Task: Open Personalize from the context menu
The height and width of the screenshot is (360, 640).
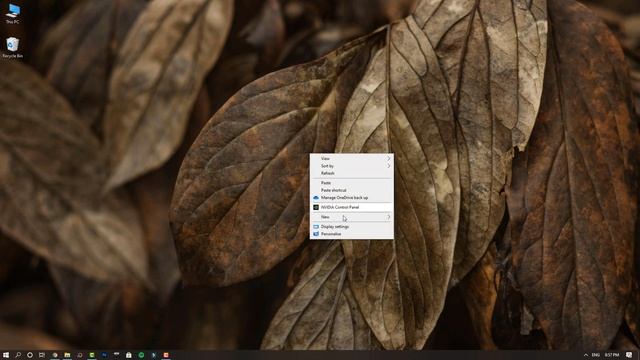Action: 352,234
